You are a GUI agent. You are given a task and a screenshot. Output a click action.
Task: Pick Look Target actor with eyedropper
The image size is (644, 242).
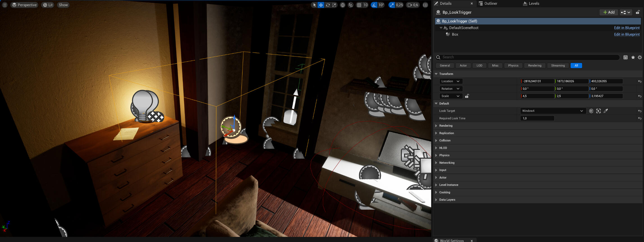point(606,111)
